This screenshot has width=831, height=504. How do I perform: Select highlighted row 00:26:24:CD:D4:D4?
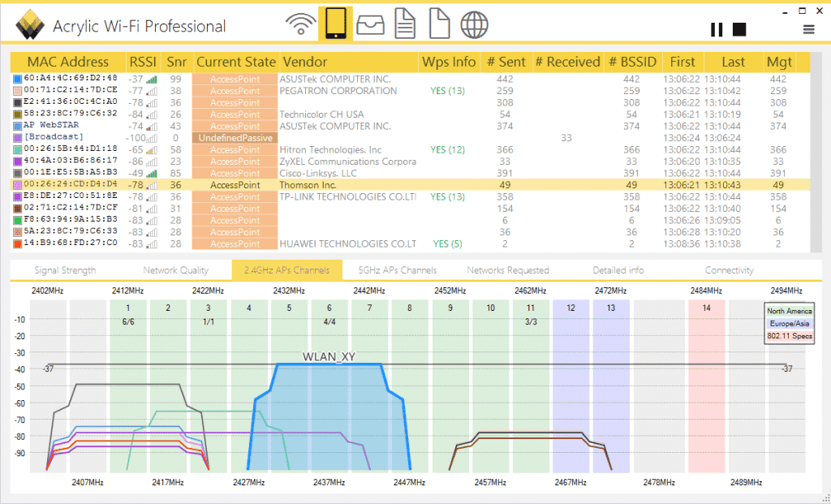click(410, 185)
